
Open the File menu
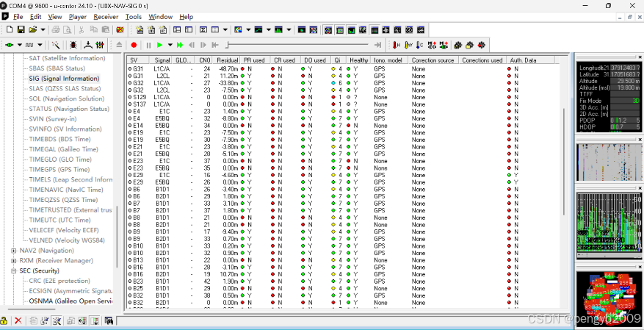[18, 17]
